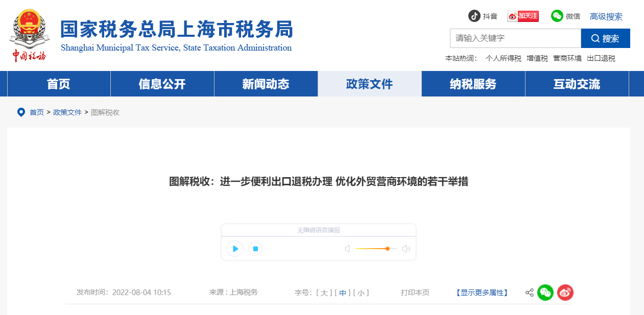Click 图解税收 in breadcrumb

105,112
